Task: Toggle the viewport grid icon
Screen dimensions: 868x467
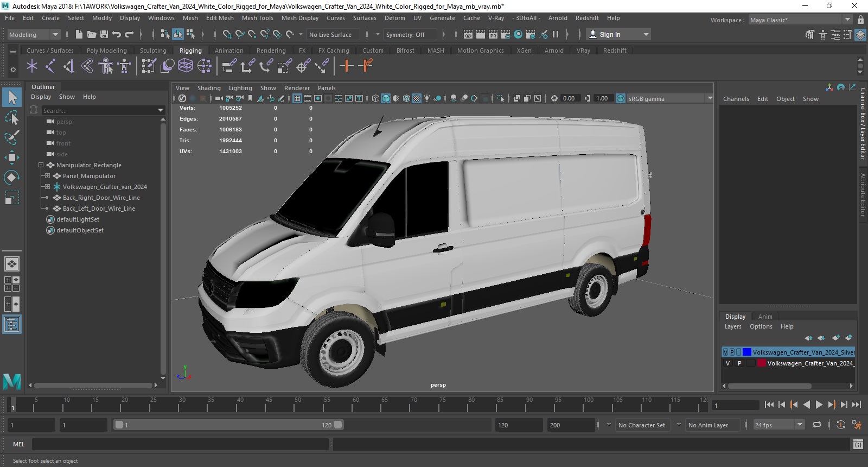Action: (297, 98)
